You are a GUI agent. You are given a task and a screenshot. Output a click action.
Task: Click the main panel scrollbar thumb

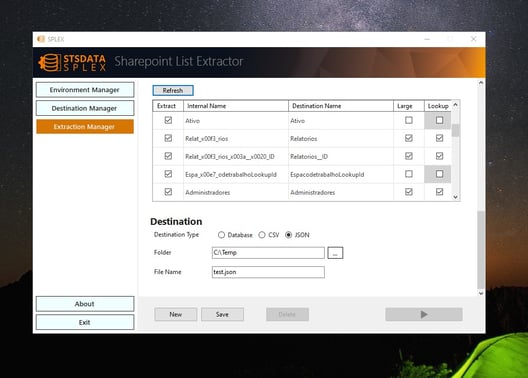click(x=481, y=250)
